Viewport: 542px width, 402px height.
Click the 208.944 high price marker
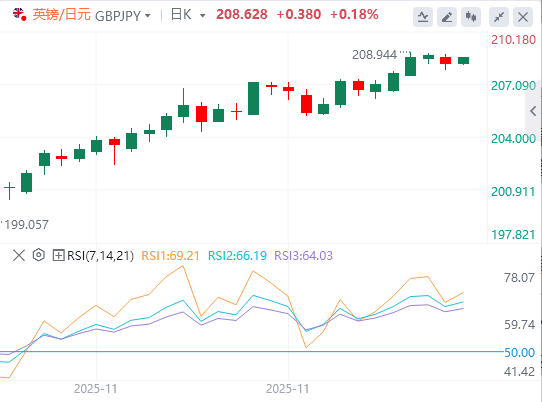coord(374,55)
